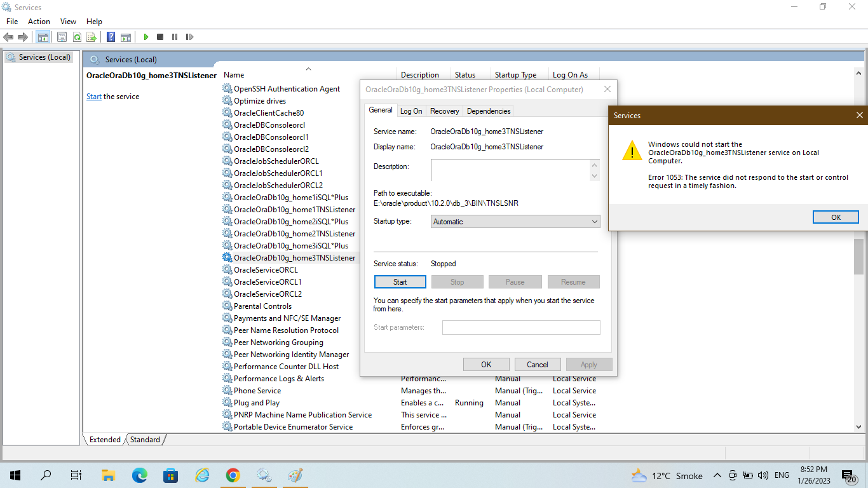Click the warning icon in error dialog

pyautogui.click(x=632, y=151)
